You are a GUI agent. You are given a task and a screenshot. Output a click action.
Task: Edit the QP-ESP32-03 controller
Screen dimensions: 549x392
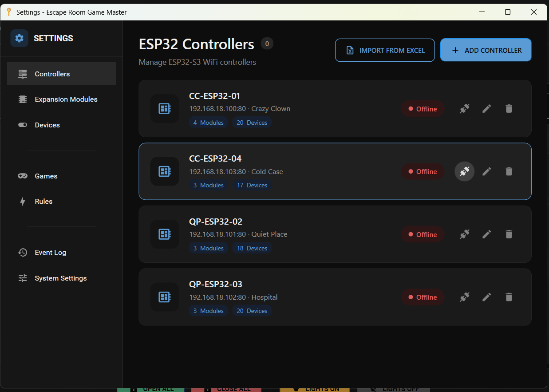tap(486, 297)
